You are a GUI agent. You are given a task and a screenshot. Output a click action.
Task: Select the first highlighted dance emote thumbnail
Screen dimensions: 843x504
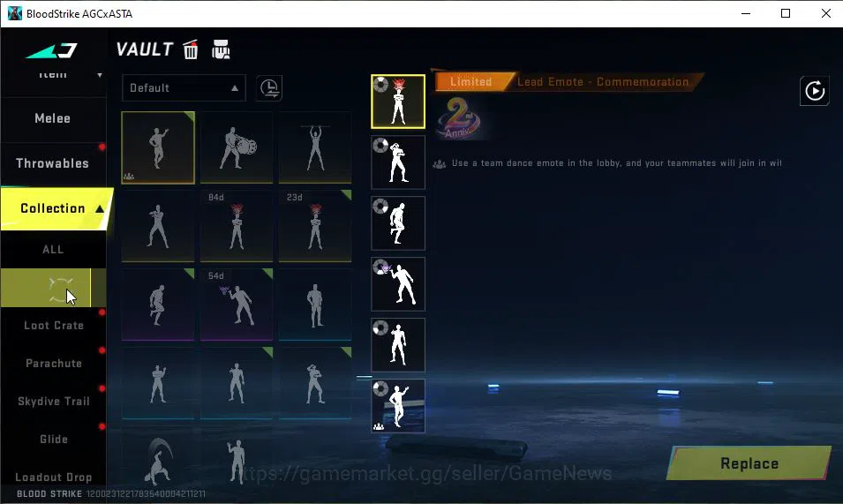coord(158,147)
